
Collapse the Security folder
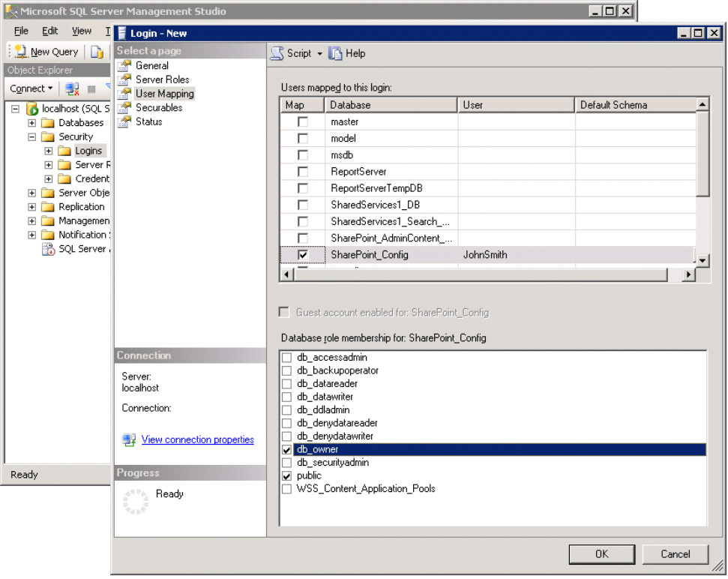31,136
